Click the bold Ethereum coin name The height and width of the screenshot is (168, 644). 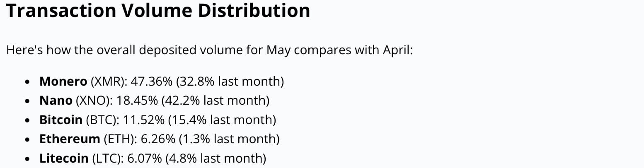coord(70,139)
